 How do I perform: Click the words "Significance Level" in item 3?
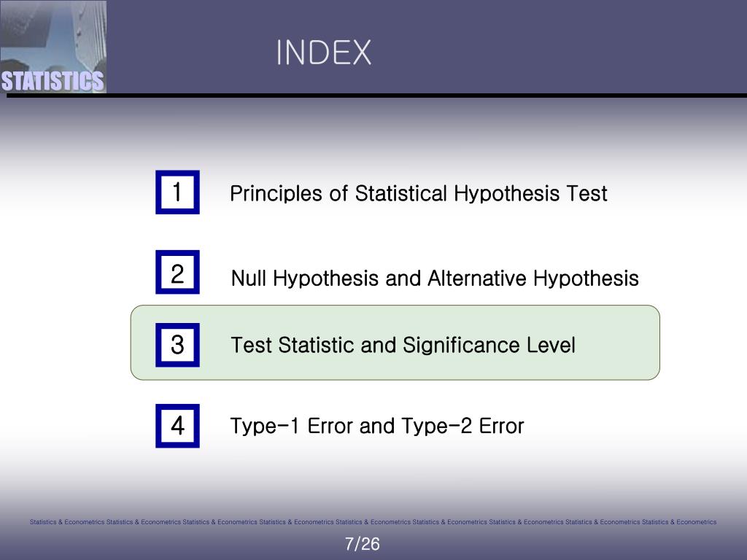(x=489, y=345)
